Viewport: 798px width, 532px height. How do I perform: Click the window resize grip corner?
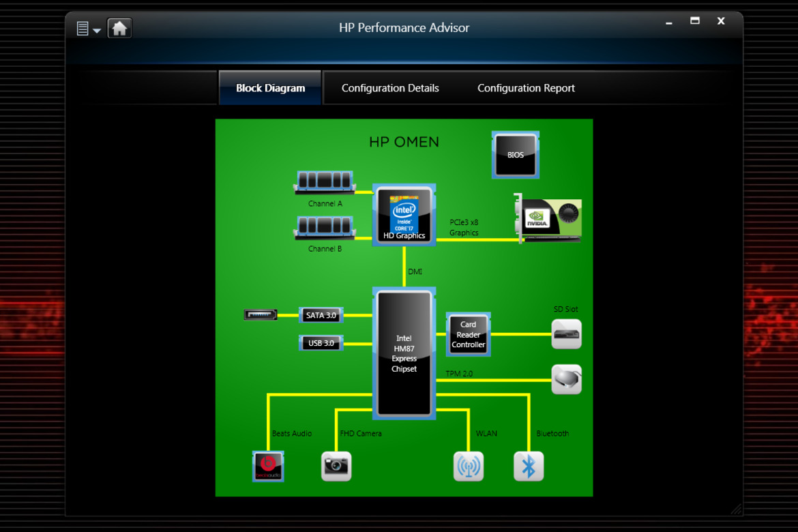click(737, 509)
